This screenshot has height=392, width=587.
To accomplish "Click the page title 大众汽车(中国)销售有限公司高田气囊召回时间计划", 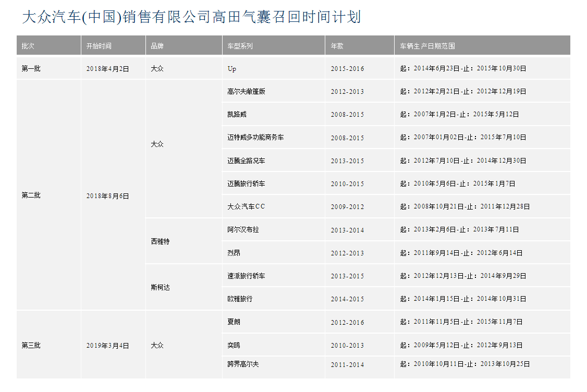I will (191, 17).
